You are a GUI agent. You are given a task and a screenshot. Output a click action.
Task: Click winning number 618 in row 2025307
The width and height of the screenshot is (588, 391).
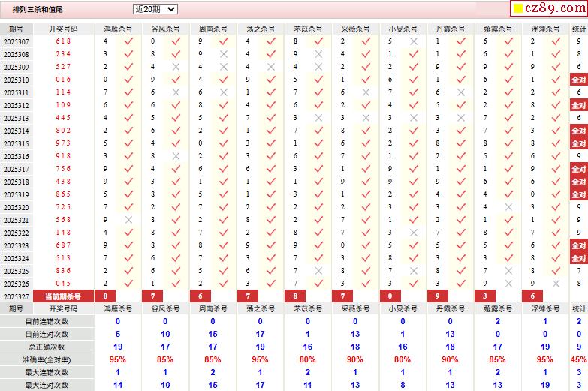(x=63, y=41)
